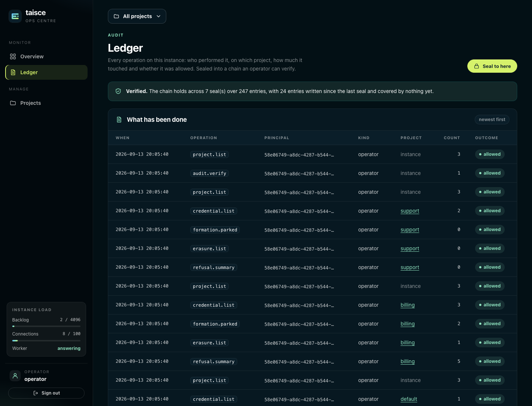Toggle the newest first sort pill
The image size is (532, 406).
coord(492,120)
